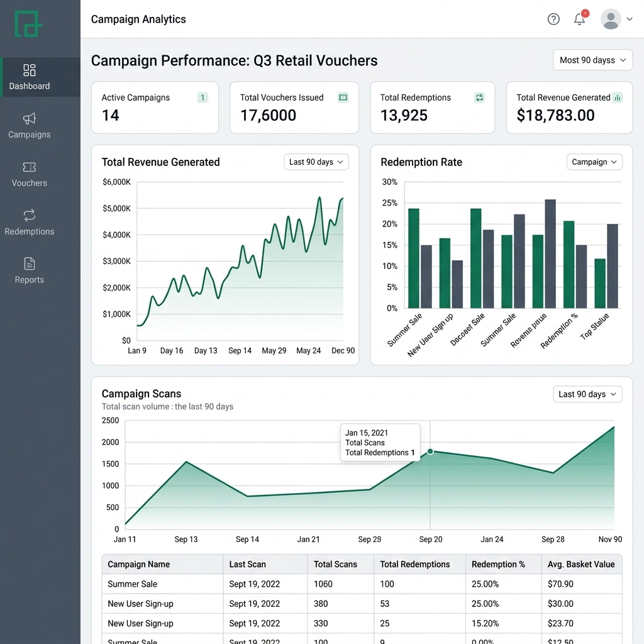
Task: Click the basket value $70.90
Action: tap(560, 584)
